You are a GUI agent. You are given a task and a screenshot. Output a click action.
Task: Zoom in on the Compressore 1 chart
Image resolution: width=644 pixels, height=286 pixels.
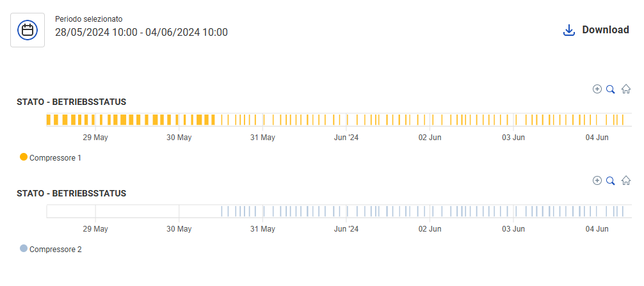[x=597, y=90]
